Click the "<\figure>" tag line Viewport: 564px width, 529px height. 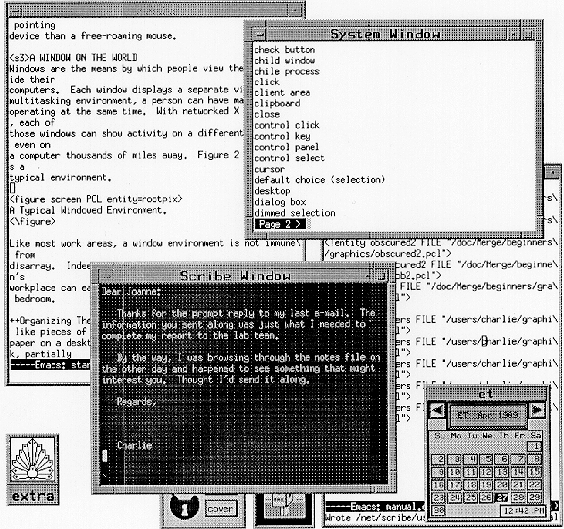pos(32,221)
